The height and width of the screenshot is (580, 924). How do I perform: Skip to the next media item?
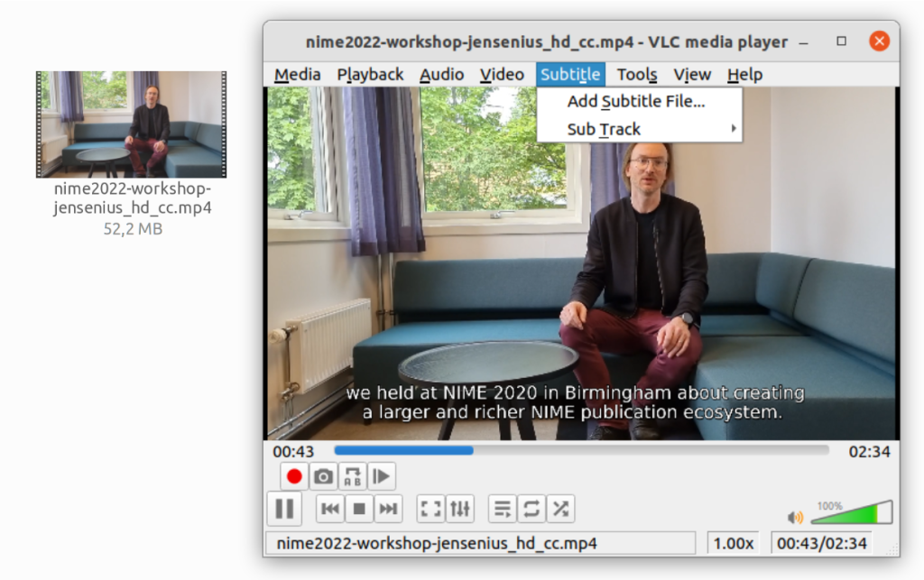(x=388, y=509)
